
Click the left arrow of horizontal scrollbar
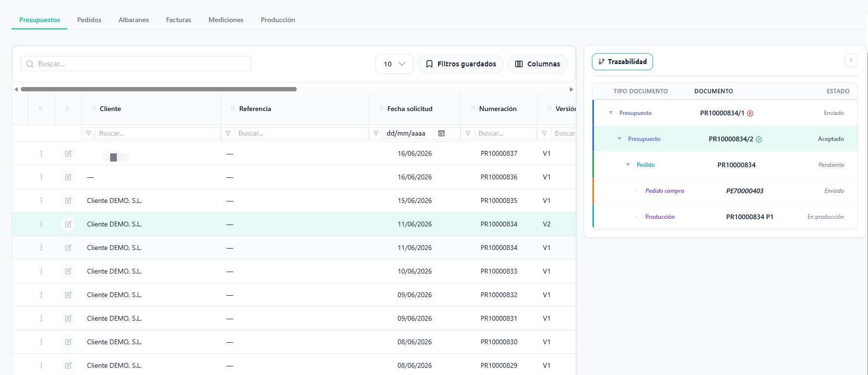click(x=16, y=89)
